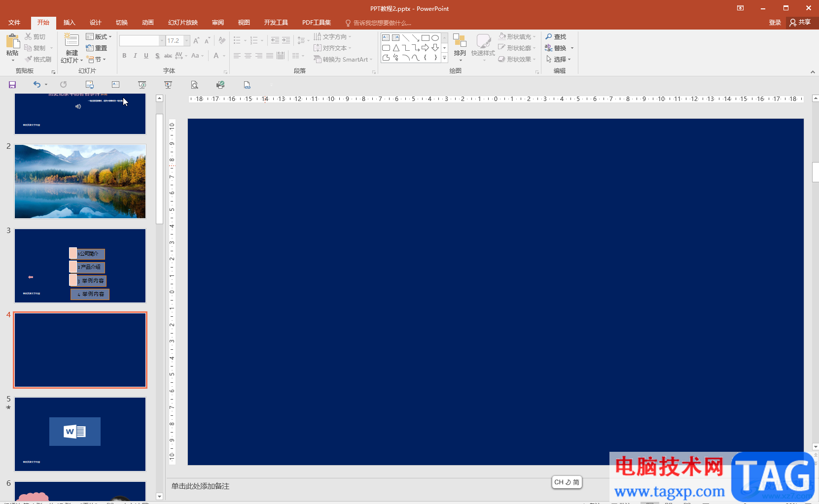Screen dimensions: 819x504
Task: Open the Layout (版式) dropdown
Action: (x=99, y=36)
